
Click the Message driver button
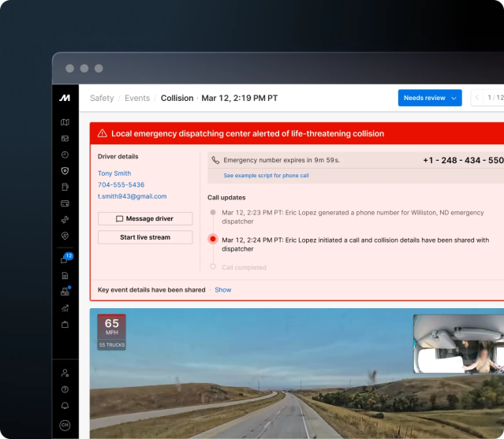(145, 218)
